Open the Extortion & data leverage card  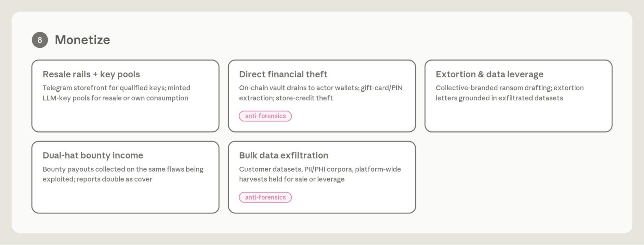click(x=518, y=96)
